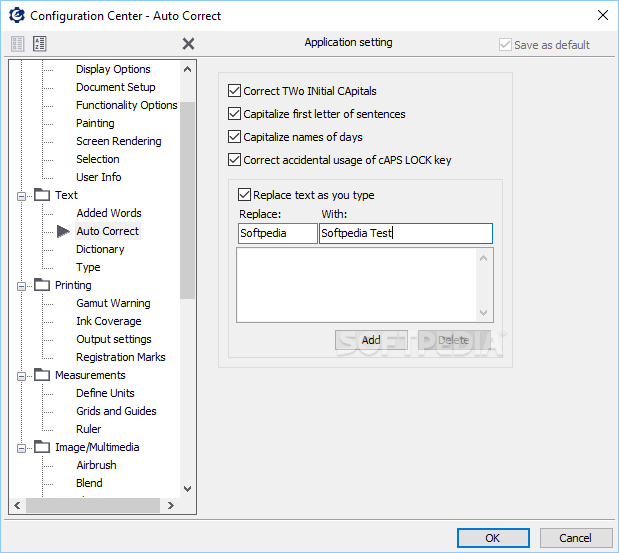The image size is (619, 553).
Task: Open Output settings item
Action: click(x=114, y=339)
